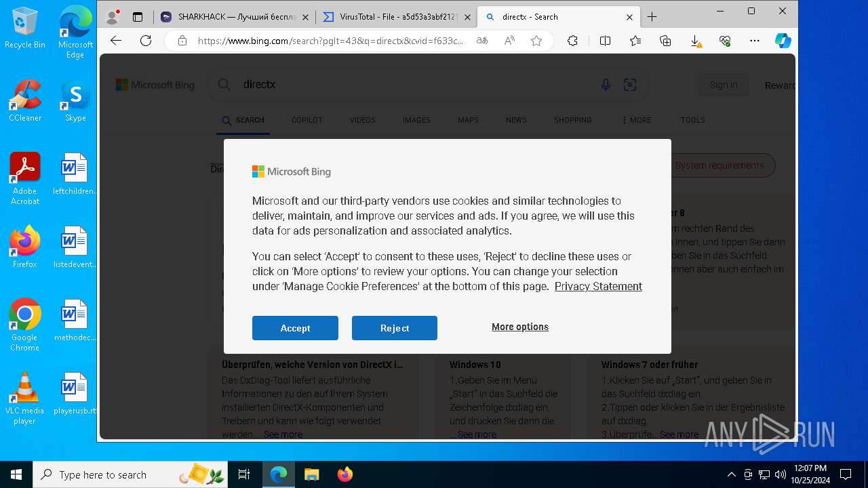This screenshot has height=488, width=868.
Task: Select the Adobe Acrobat desktop icon
Action: point(25,179)
